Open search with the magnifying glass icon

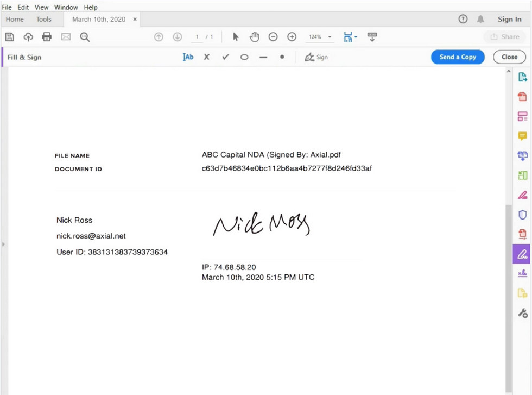[84, 37]
